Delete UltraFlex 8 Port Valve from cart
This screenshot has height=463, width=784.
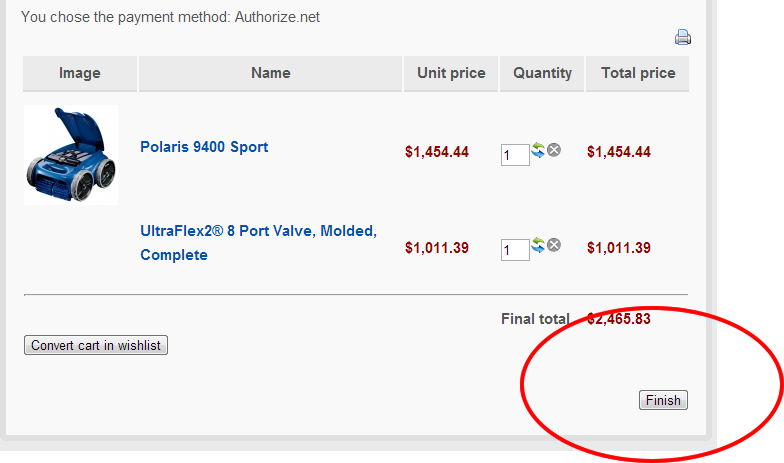(554, 245)
